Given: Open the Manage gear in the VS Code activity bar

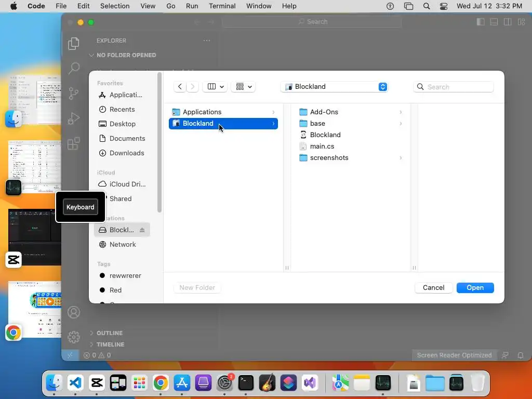Looking at the screenshot, I should pyautogui.click(x=74, y=337).
